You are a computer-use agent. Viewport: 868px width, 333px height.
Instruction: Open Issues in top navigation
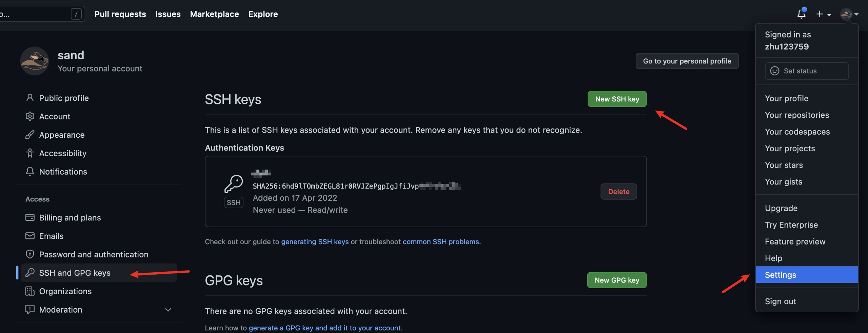[168, 14]
